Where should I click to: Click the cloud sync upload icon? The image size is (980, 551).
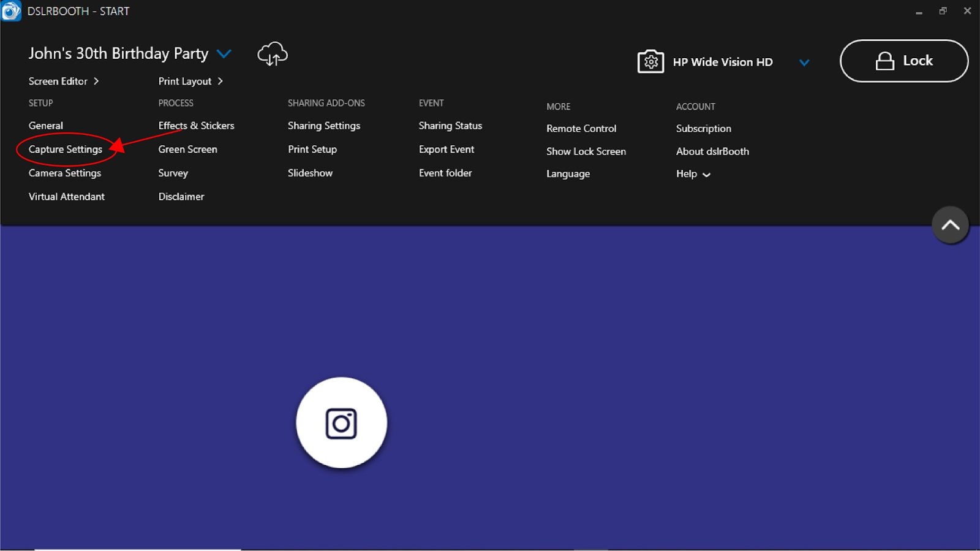(273, 54)
